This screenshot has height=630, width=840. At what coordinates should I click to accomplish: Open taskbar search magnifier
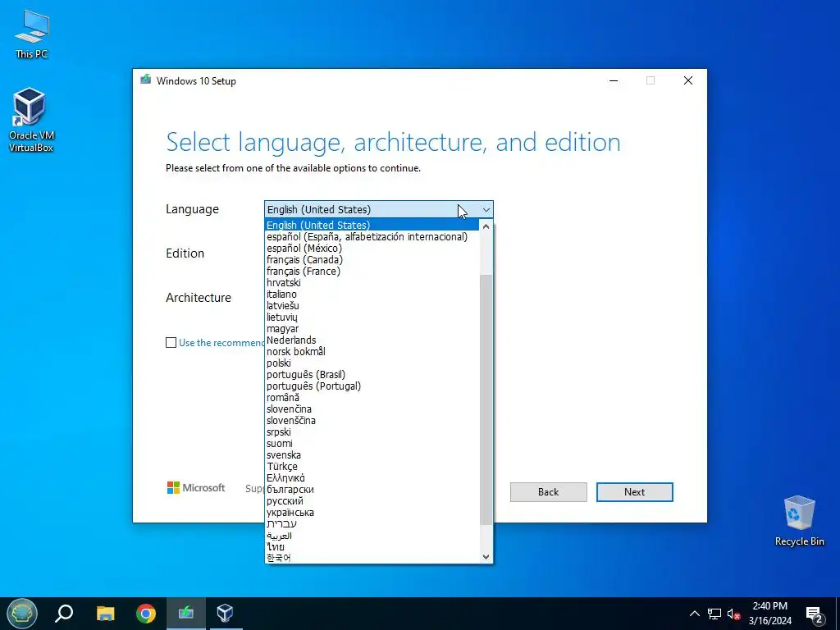pos(64,613)
